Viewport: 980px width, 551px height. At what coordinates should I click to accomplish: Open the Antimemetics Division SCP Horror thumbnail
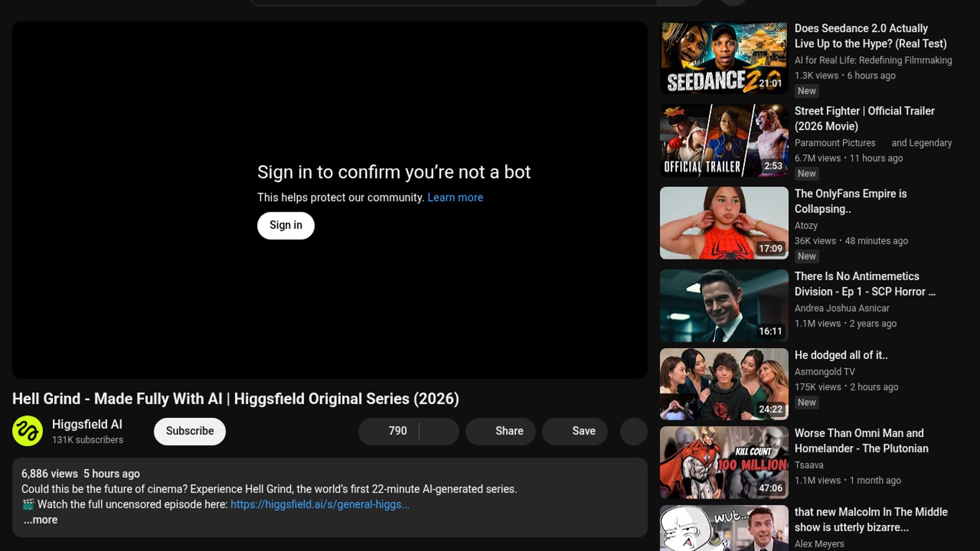(x=724, y=306)
